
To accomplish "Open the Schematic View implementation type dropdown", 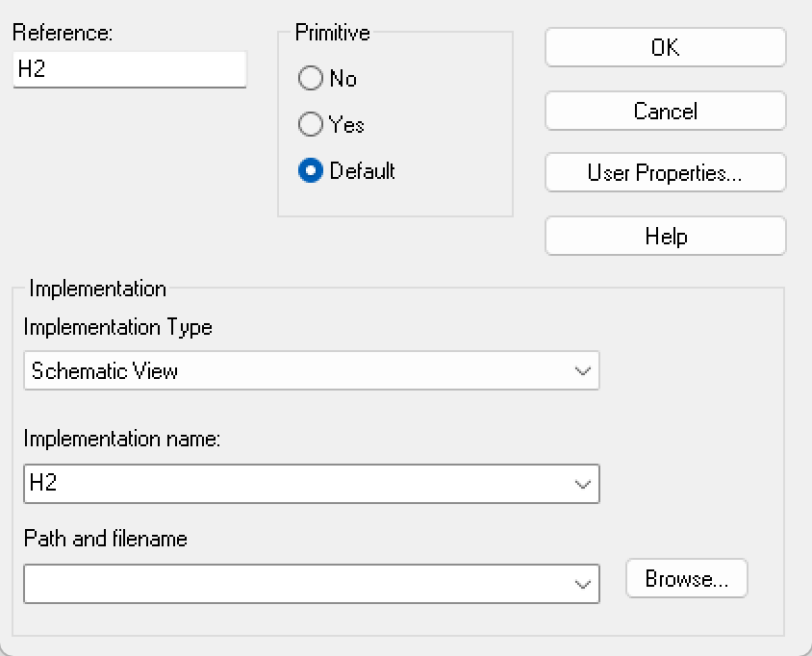I will pos(312,370).
